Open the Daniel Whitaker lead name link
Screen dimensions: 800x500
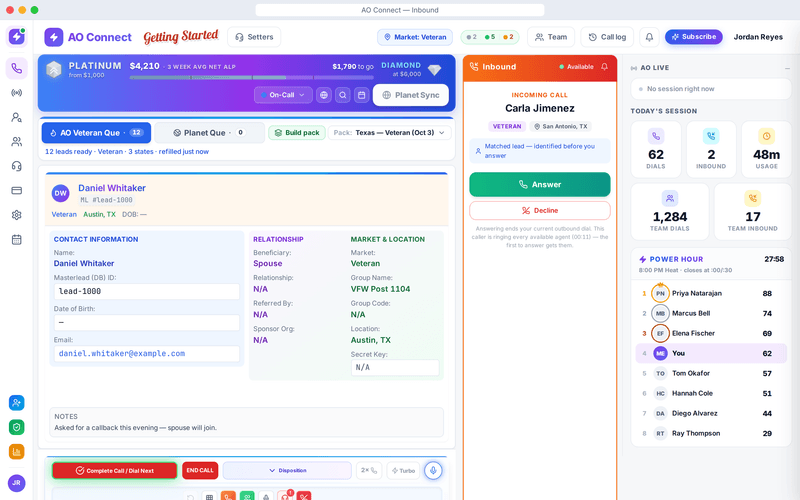point(112,188)
